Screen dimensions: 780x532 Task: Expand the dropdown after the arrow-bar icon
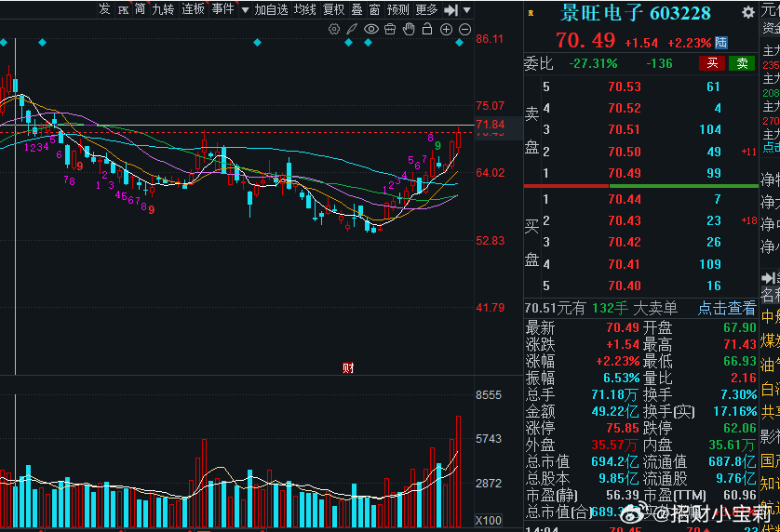tap(466, 10)
